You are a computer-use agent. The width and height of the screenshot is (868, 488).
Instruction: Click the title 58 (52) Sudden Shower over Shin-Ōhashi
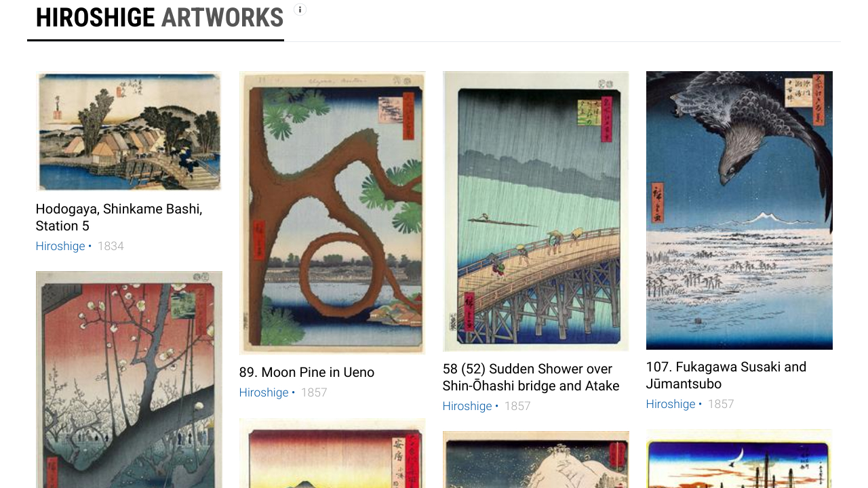tap(531, 378)
